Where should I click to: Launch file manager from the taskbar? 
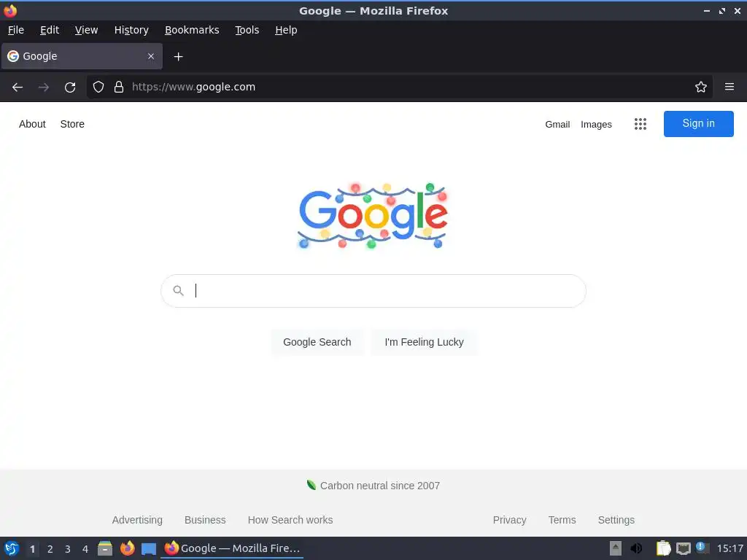point(105,548)
